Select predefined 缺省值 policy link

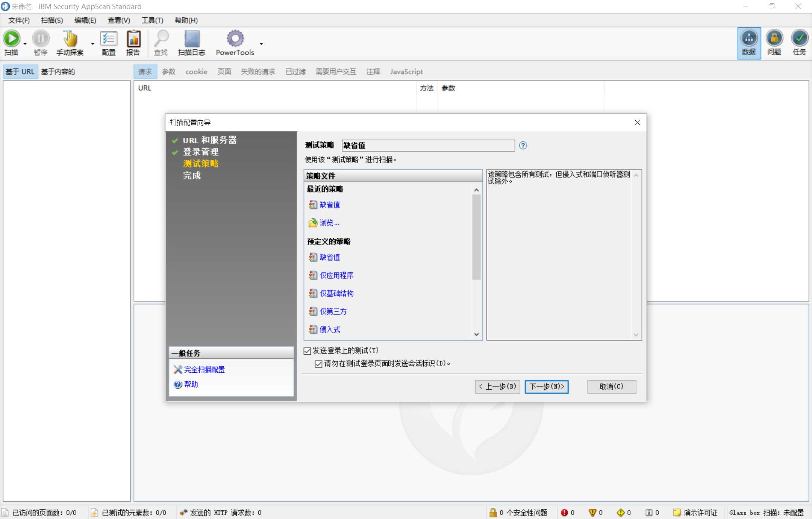pyautogui.click(x=330, y=257)
